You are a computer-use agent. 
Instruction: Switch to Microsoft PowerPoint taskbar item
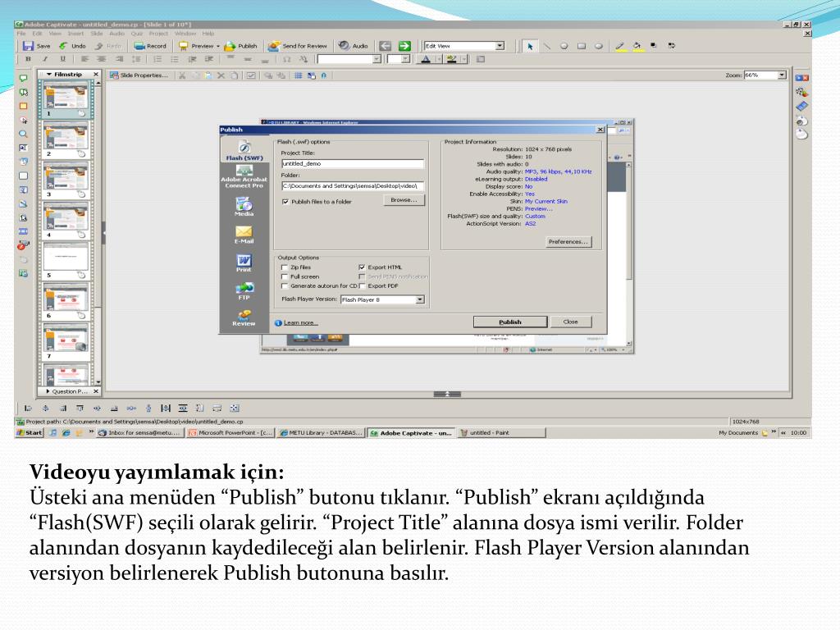[x=231, y=433]
